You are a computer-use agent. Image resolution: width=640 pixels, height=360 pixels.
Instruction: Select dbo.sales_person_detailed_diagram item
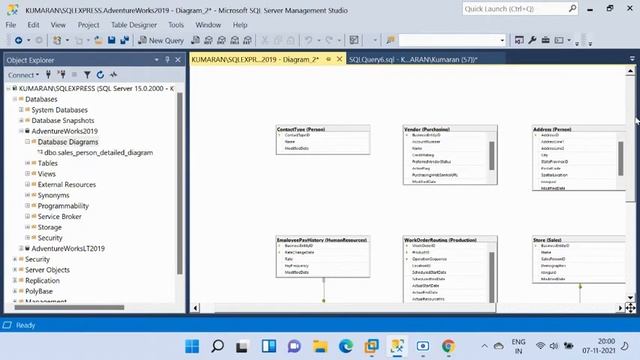pyautogui.click(x=98, y=153)
